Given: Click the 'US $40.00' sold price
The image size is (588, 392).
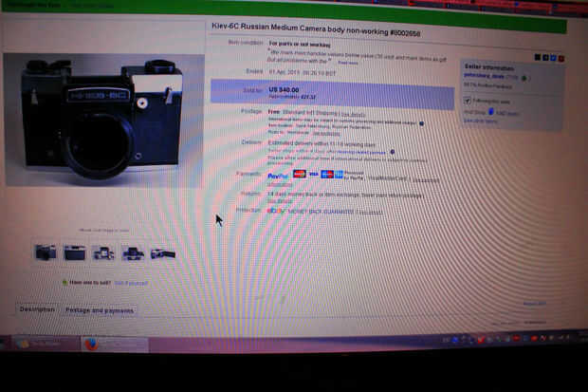Looking at the screenshot, I should [x=284, y=90].
